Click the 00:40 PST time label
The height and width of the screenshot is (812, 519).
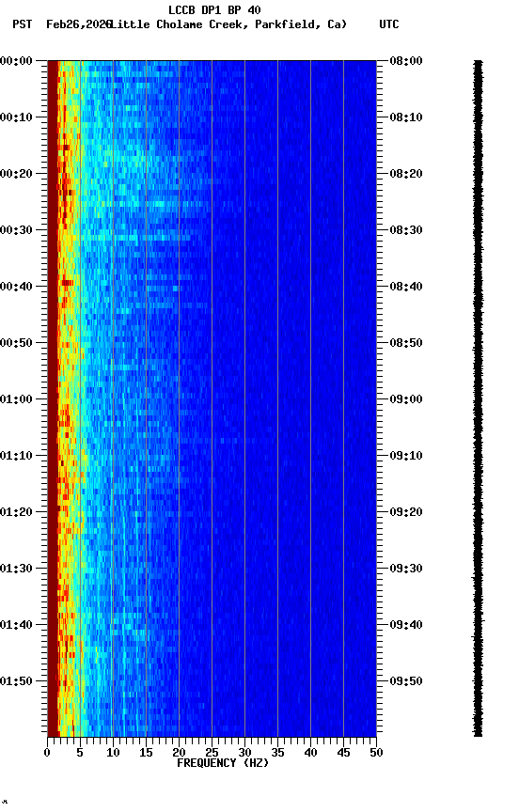pos(16,287)
